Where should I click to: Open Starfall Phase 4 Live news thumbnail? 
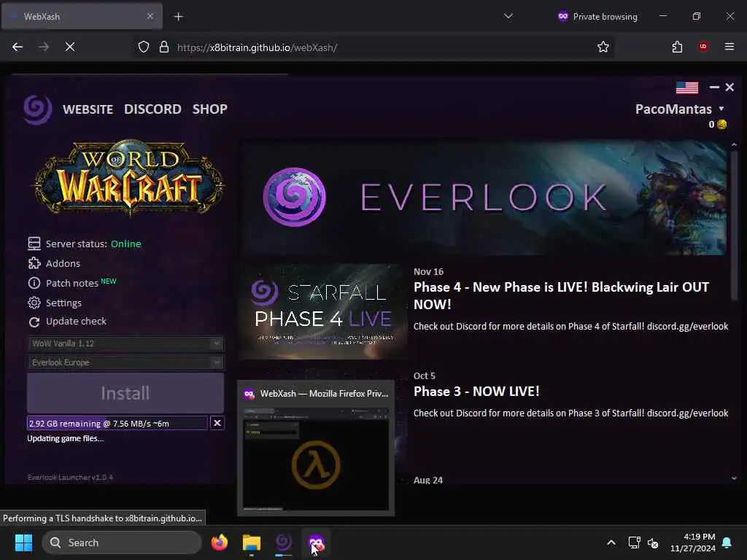[x=324, y=312]
